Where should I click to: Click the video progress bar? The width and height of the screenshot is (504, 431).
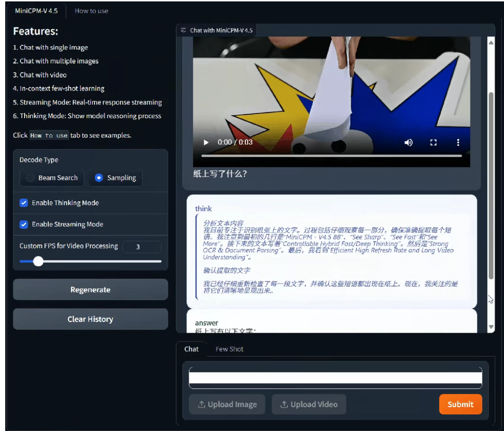[x=331, y=156]
